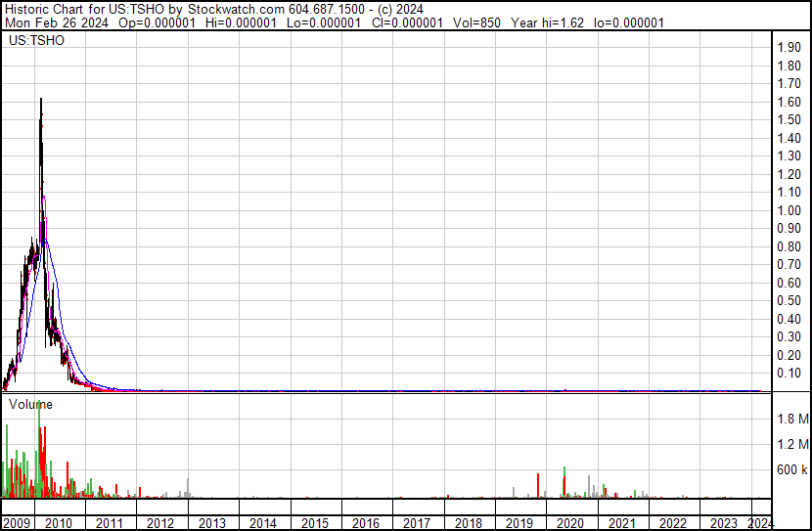Click the 1.00 price axis label
Screen dimensions: 812x531
point(789,210)
